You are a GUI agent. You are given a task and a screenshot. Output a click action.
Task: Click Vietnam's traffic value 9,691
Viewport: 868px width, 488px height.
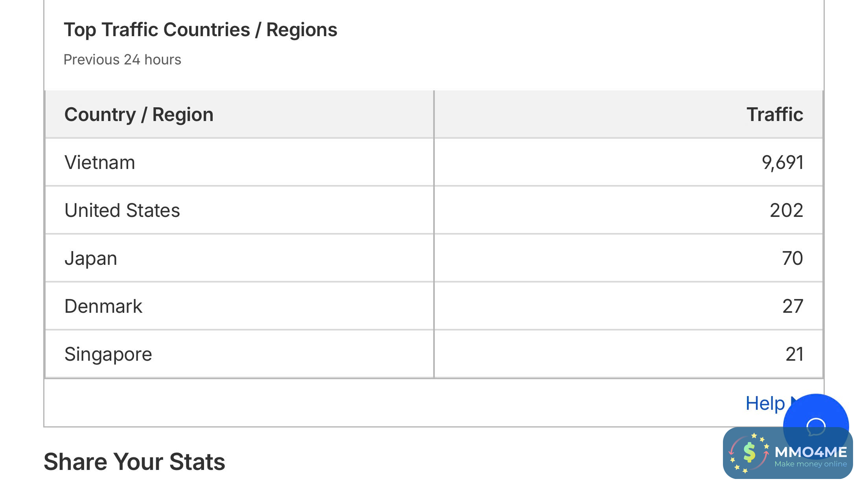tap(782, 162)
